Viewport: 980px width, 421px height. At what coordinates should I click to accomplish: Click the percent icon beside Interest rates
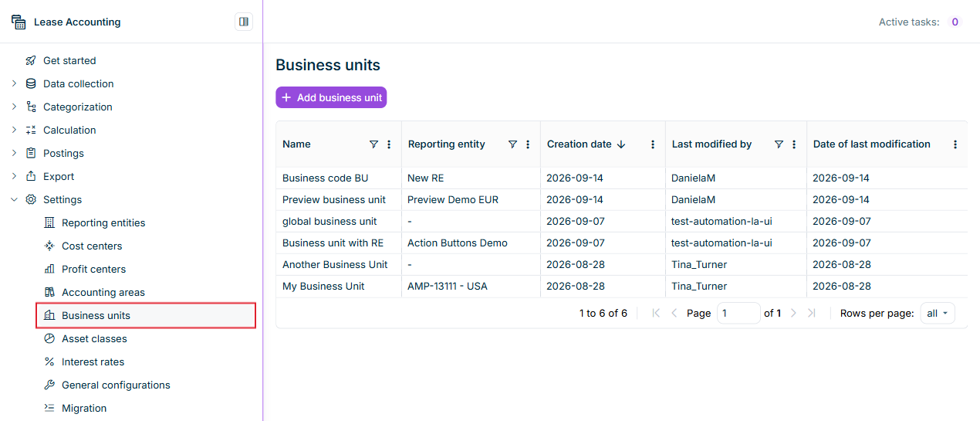coord(49,362)
